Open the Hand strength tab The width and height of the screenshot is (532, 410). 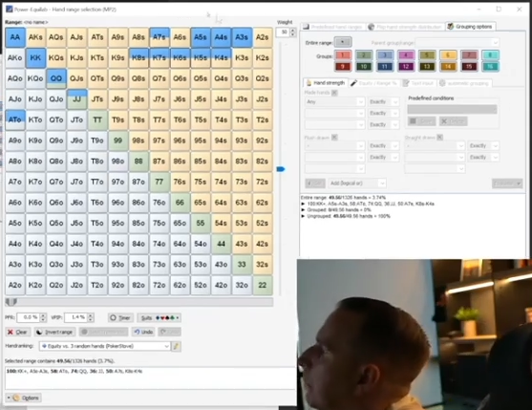pyautogui.click(x=326, y=83)
